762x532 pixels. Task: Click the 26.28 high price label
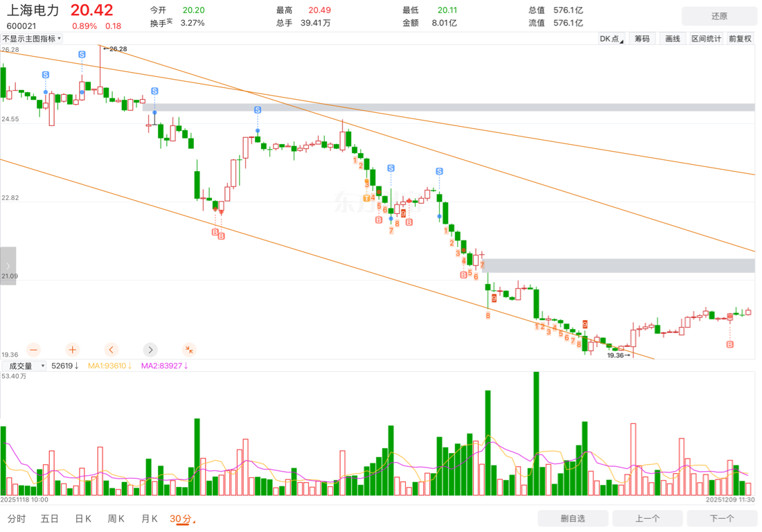(118, 49)
